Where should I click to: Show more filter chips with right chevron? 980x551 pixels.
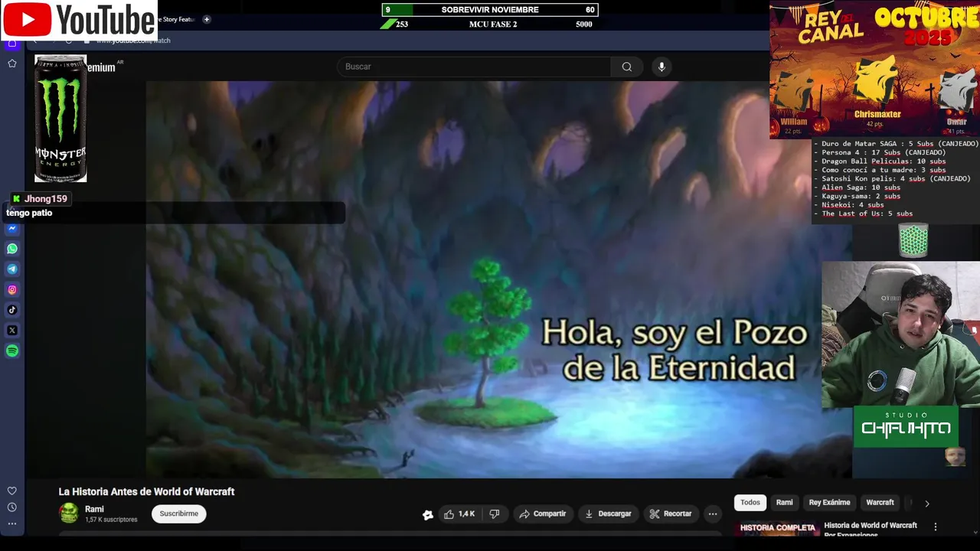[x=927, y=504]
